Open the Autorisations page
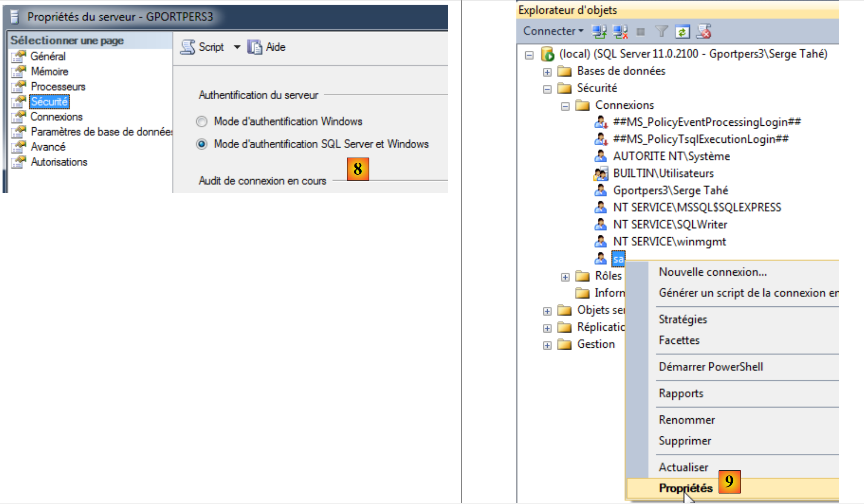Screen dimensions: 864x504 click(59, 162)
